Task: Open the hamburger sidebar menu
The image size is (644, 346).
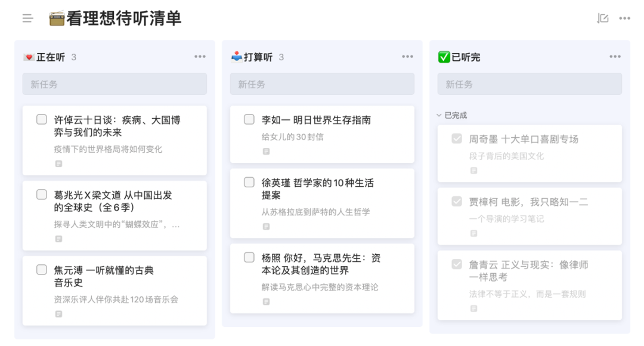Action: coord(27,18)
